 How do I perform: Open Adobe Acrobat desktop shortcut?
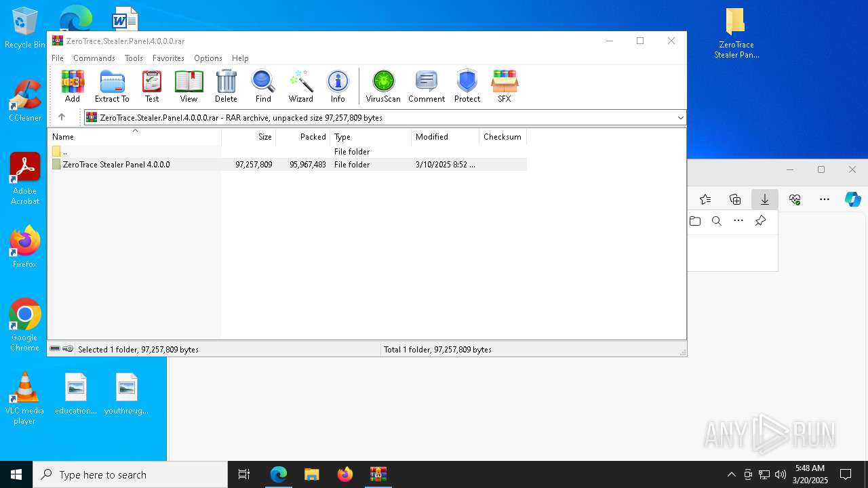point(25,179)
